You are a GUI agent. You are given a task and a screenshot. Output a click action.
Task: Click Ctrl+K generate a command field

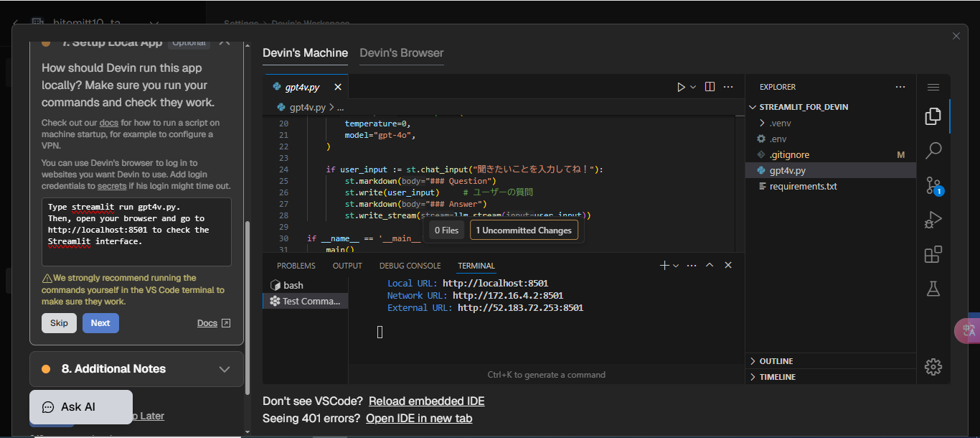547,375
